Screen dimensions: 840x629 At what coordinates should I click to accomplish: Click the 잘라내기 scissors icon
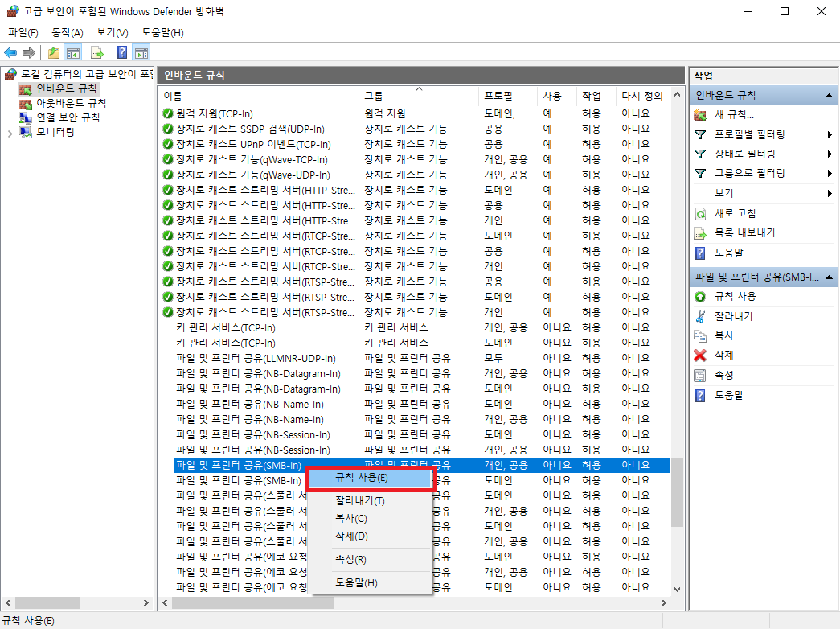tap(700, 316)
